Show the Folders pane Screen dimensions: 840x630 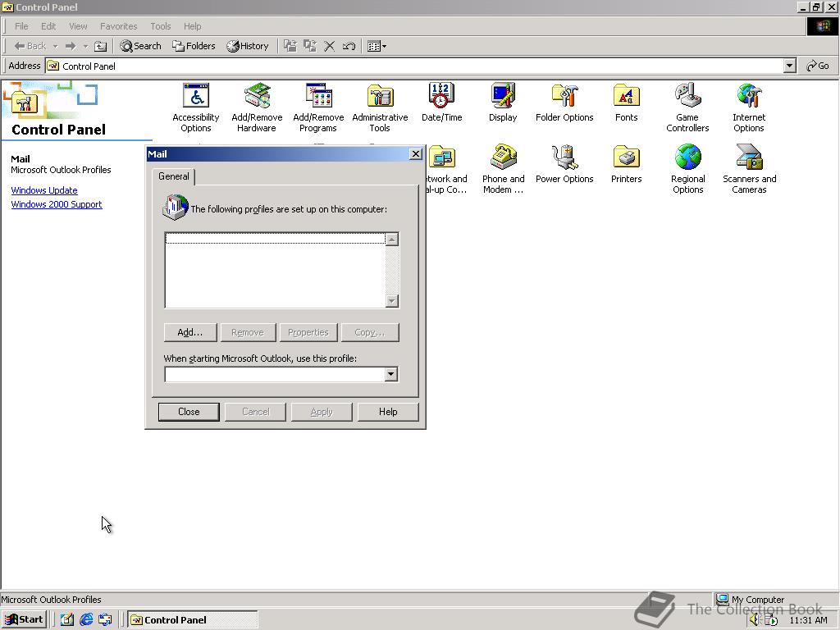(194, 46)
